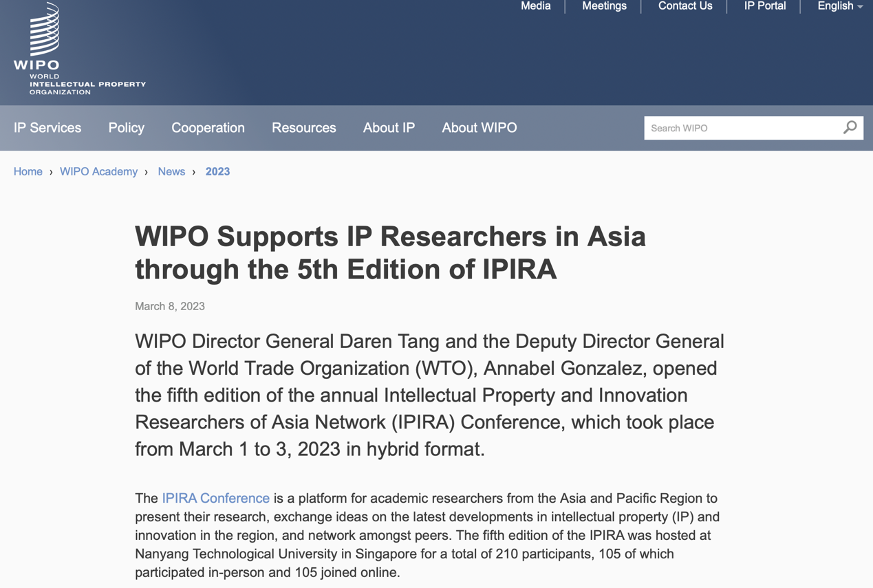Open WIPO Academy breadcrumb link

[98, 172]
